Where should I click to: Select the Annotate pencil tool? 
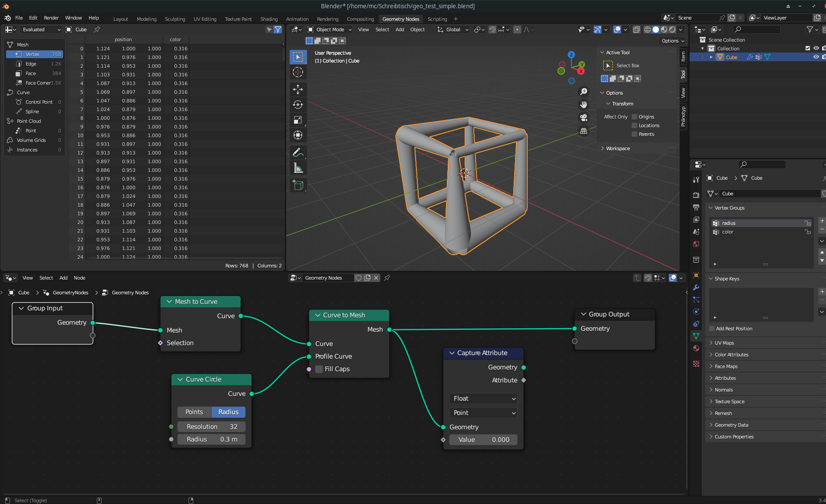point(298,152)
